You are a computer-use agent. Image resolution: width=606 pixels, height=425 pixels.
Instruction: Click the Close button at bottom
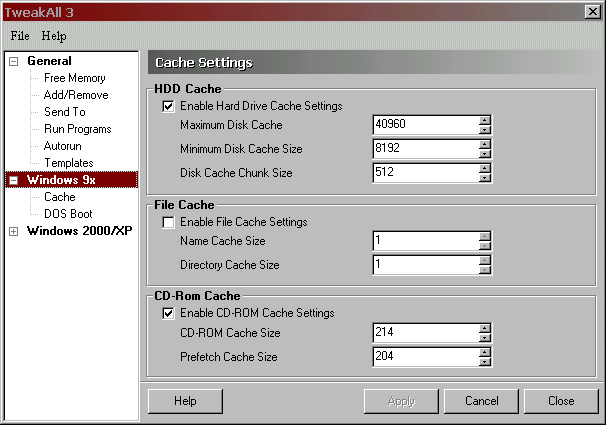[x=561, y=401]
